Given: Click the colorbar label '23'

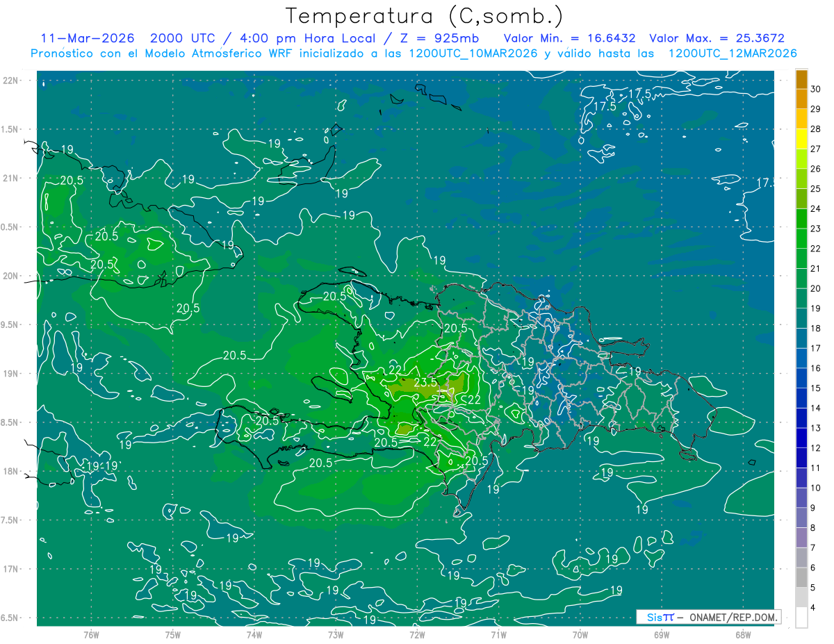Looking at the screenshot, I should pyautogui.click(x=816, y=229).
